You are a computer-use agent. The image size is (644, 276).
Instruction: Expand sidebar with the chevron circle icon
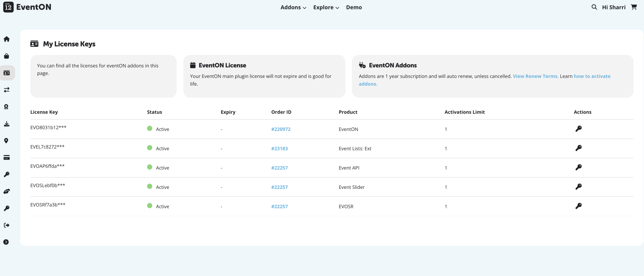pyautogui.click(x=6, y=242)
